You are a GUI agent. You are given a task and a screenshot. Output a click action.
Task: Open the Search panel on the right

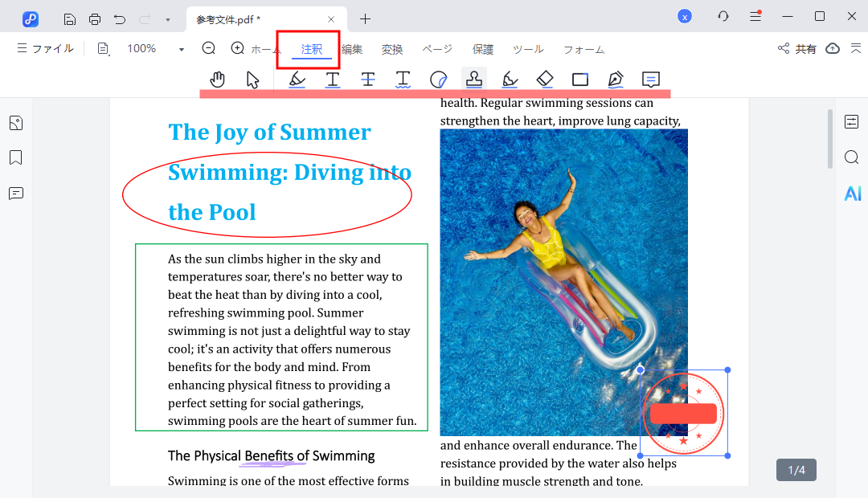tap(852, 157)
